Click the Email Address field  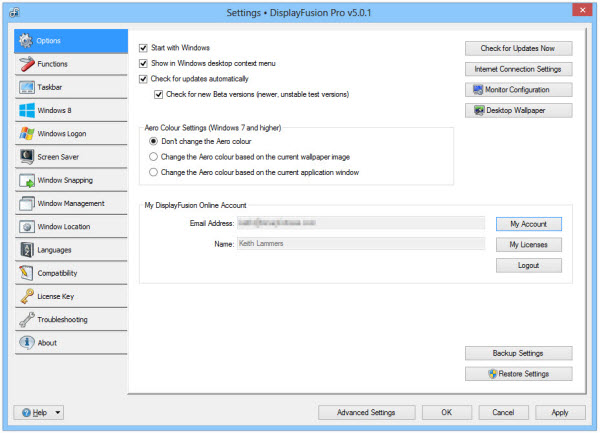coord(361,223)
